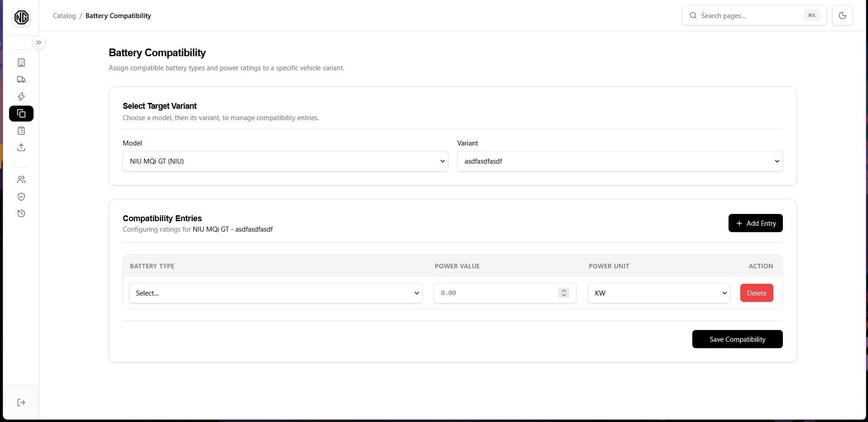Open the shield check sidebar icon
Screen dimensions: 868x422
[21, 197]
